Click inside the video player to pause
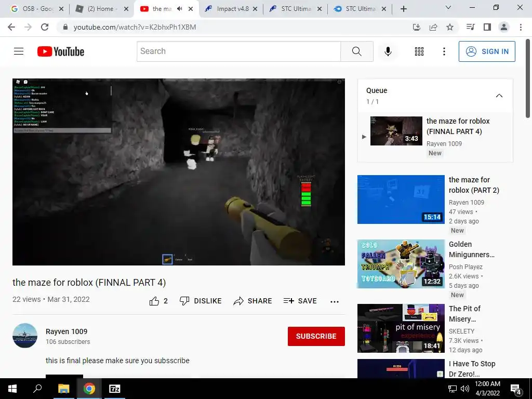This screenshot has width=532, height=399. (x=179, y=172)
